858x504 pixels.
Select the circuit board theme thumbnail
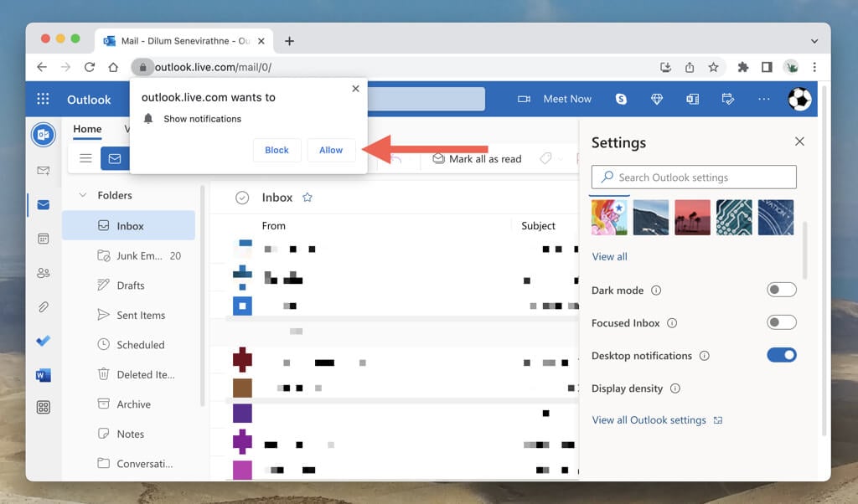734,218
